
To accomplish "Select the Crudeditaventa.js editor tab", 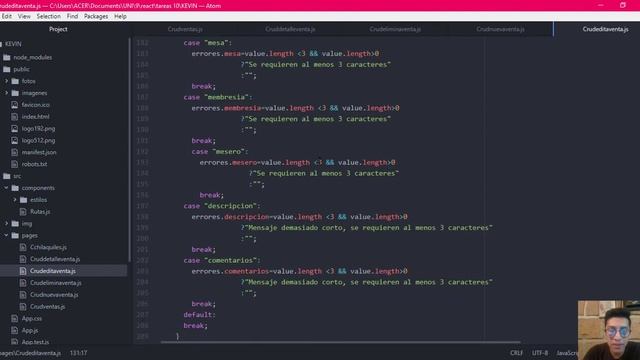I will (x=597, y=29).
